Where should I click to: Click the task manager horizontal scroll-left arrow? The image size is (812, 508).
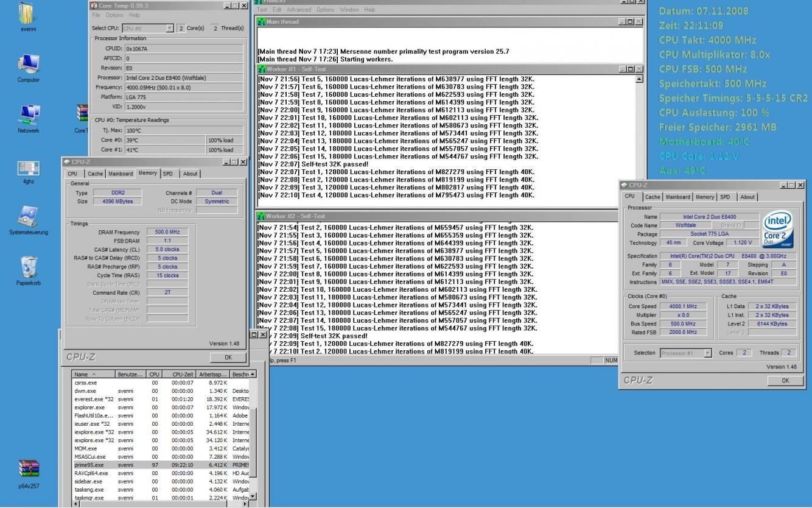(x=75, y=504)
